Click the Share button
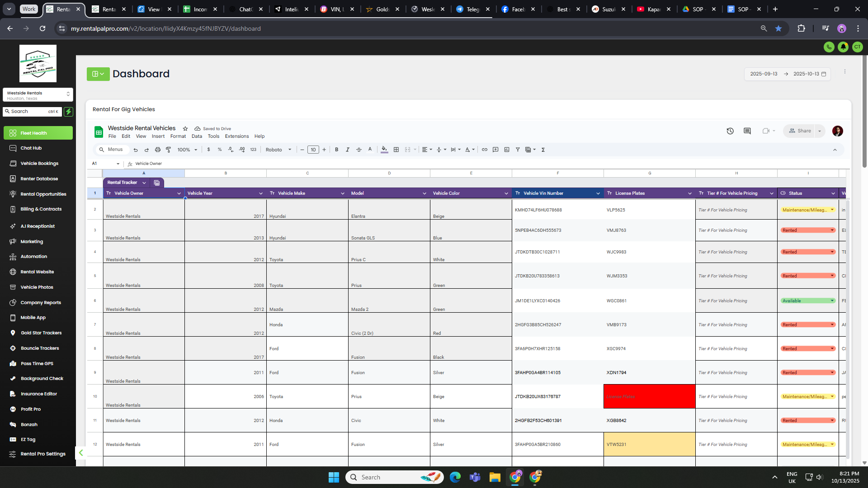 click(800, 131)
